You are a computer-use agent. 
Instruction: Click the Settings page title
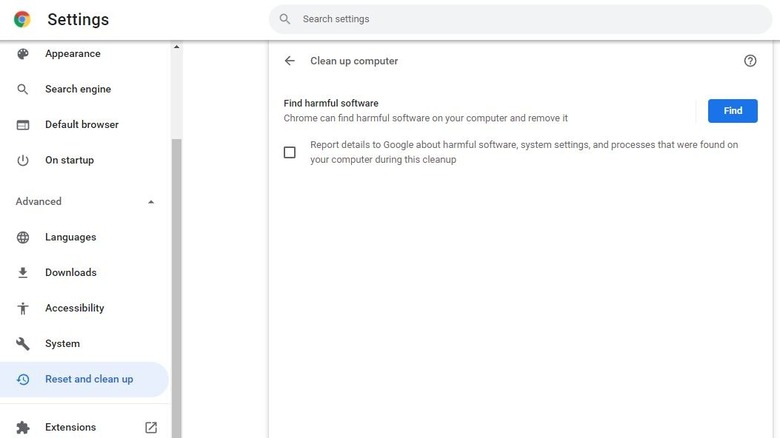[78, 20]
